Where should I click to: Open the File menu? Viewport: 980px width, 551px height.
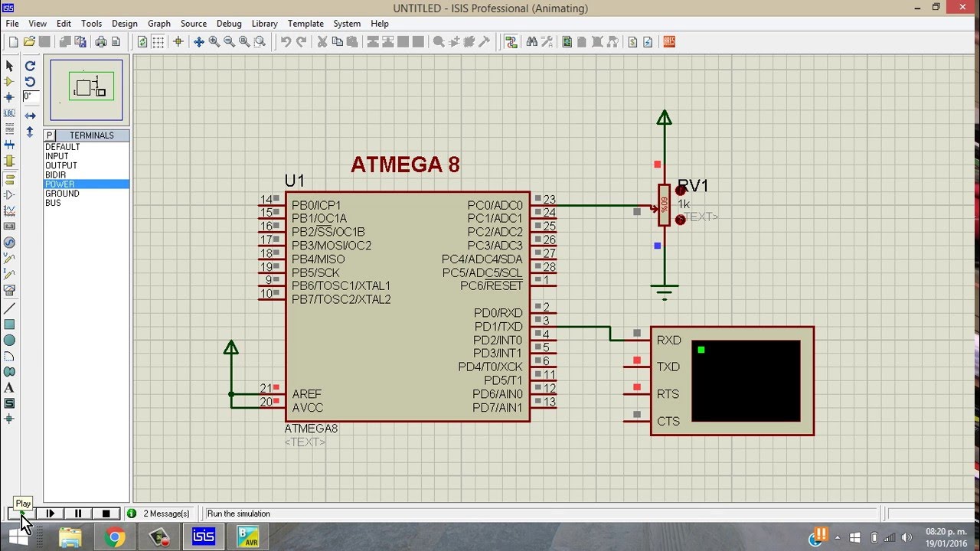(x=12, y=24)
